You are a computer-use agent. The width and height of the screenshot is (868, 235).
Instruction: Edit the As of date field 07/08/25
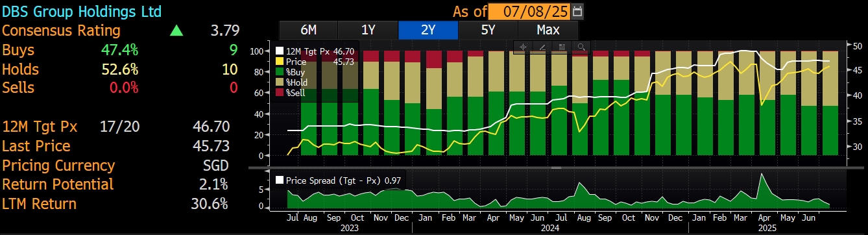coord(529,11)
